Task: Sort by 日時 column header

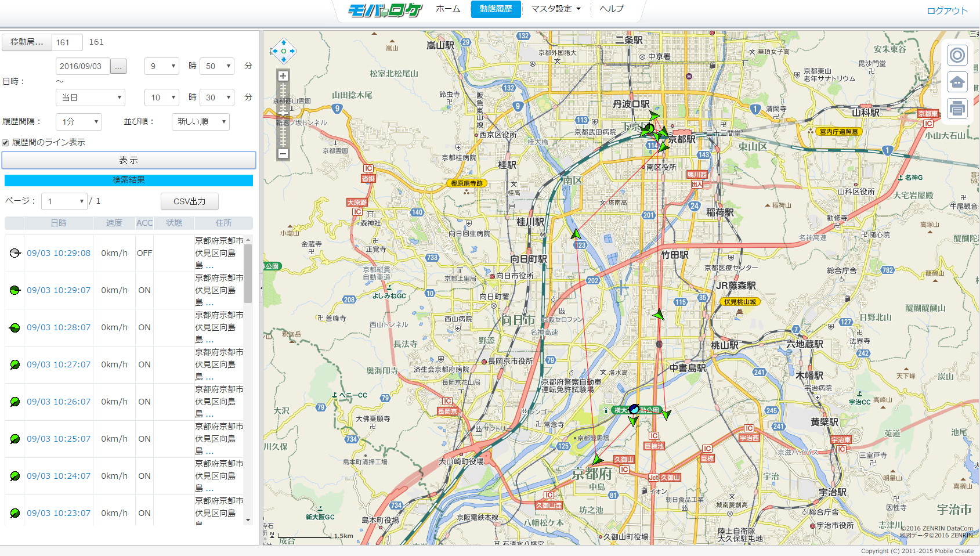Action: point(59,223)
